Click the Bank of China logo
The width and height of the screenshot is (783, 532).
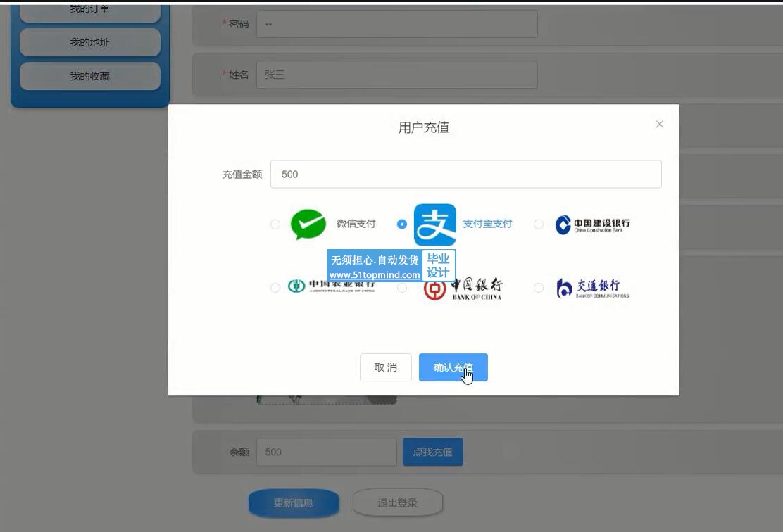click(x=463, y=288)
